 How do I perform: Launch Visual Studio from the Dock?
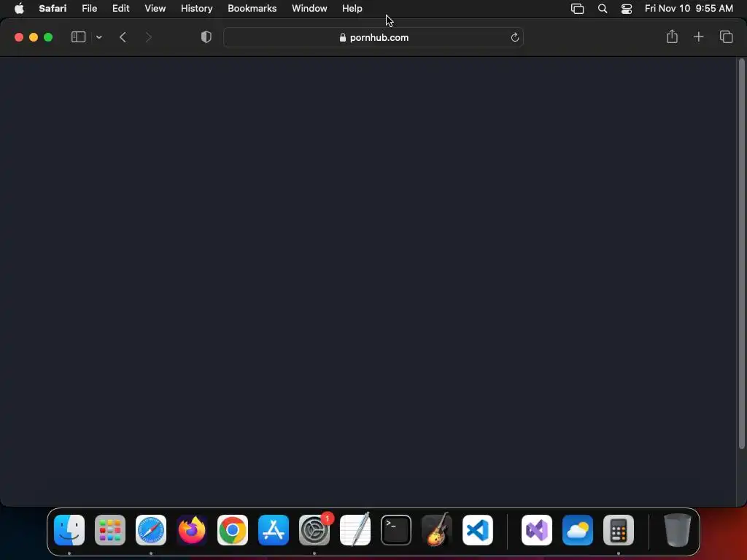pyautogui.click(x=537, y=530)
